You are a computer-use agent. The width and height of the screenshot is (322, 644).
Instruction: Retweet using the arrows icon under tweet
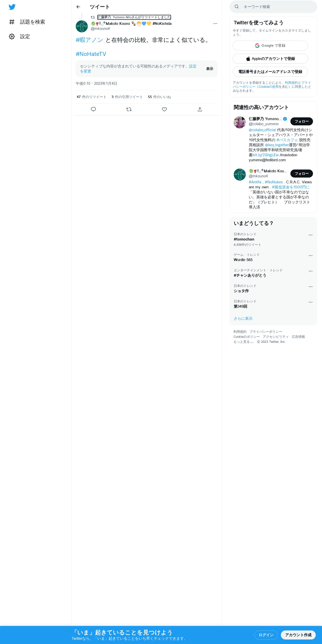(x=129, y=109)
